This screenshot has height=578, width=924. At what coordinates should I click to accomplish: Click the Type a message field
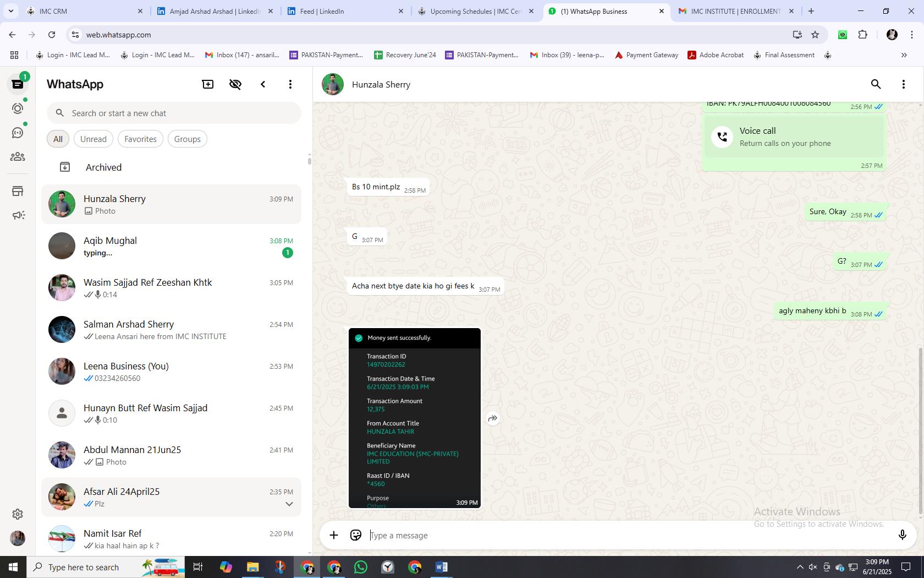point(629,535)
